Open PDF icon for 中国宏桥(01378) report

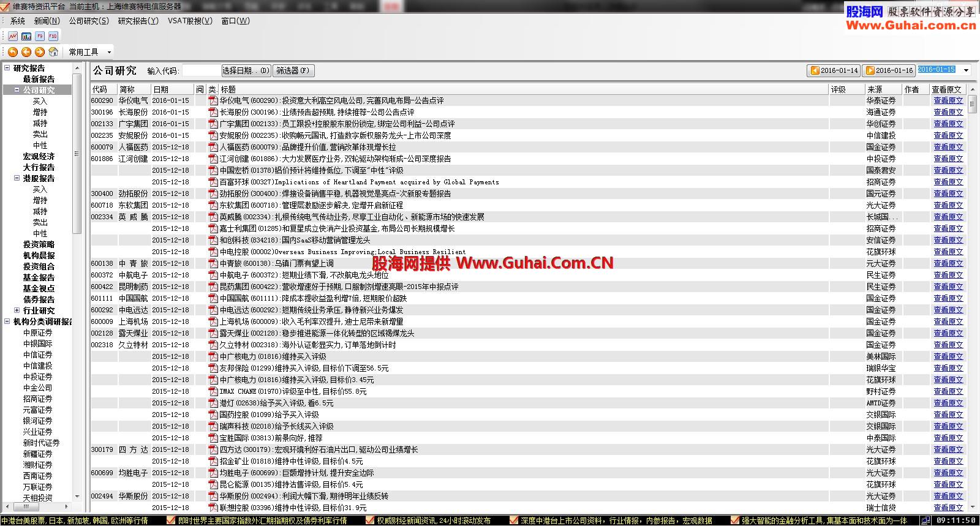[x=213, y=170]
